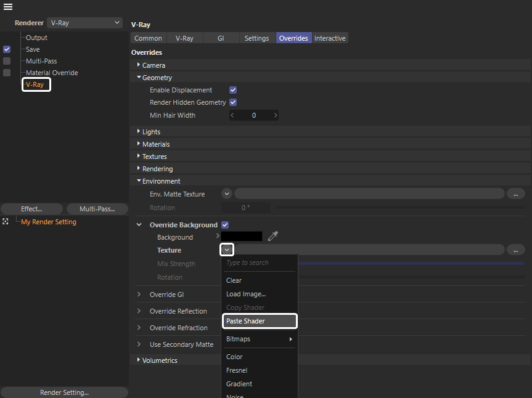The height and width of the screenshot is (398, 532).
Task: Expand the Volumetrics section
Action: tap(139, 360)
